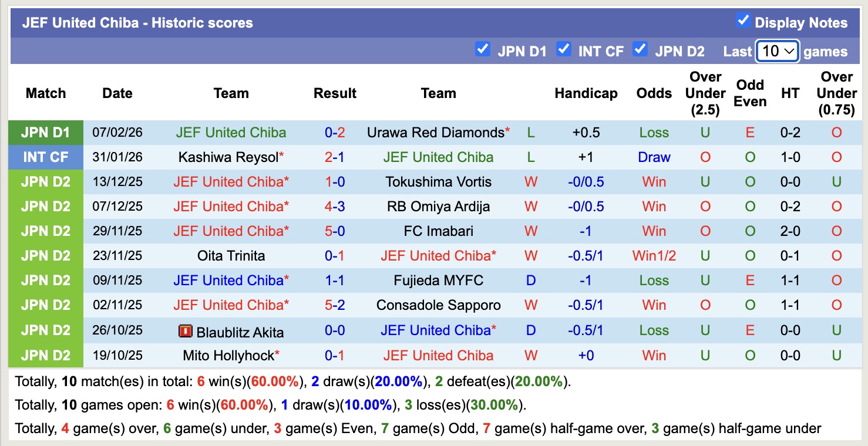Click the Win1/2 odds entry
The image size is (868, 446).
click(654, 255)
